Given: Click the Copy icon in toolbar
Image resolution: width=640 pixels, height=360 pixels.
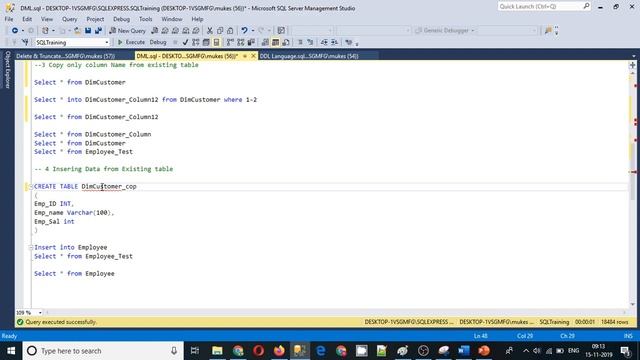Looking at the screenshot, I should click(x=220, y=31).
